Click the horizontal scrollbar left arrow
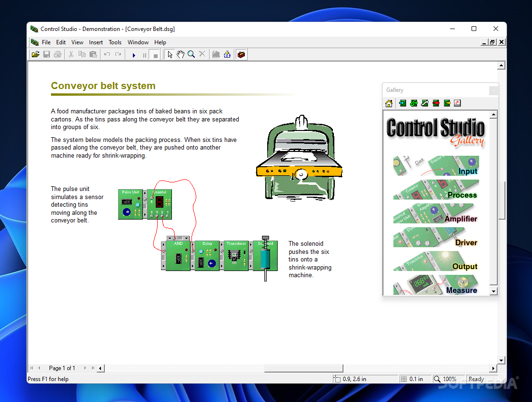532x402 pixels. coord(100,368)
